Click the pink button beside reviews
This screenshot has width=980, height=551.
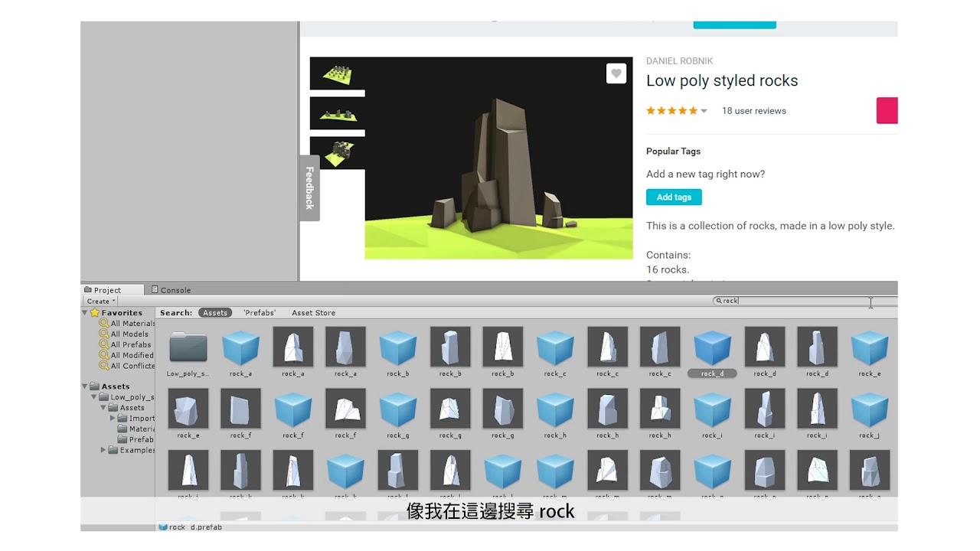(887, 110)
